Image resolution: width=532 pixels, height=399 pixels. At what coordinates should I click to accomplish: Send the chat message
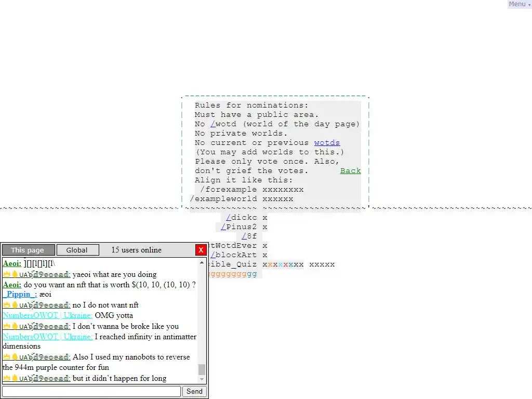tap(194, 391)
